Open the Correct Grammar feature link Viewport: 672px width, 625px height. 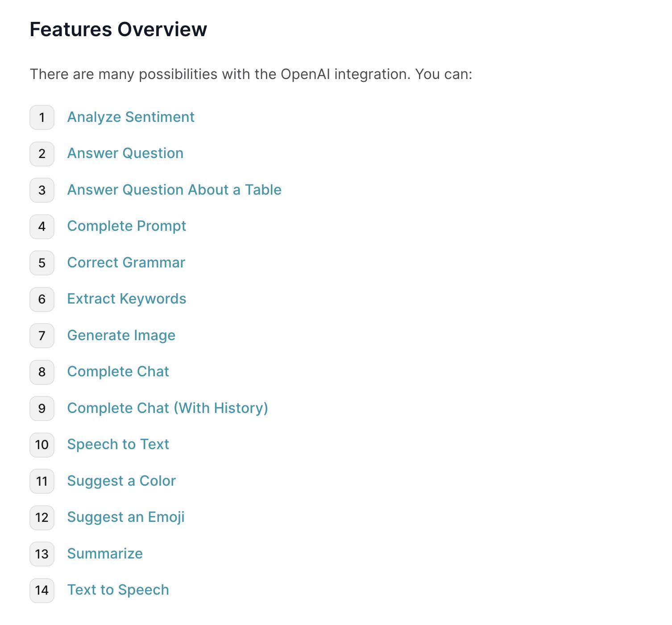[x=126, y=262]
